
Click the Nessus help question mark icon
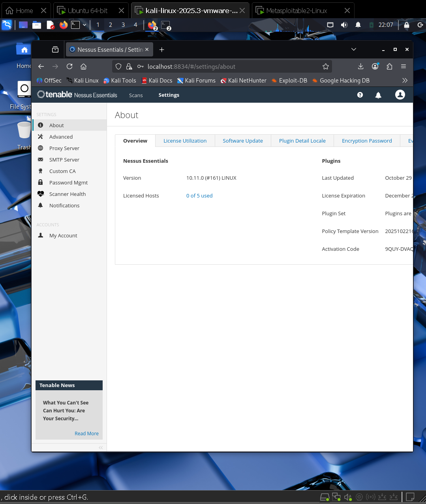tap(360, 95)
